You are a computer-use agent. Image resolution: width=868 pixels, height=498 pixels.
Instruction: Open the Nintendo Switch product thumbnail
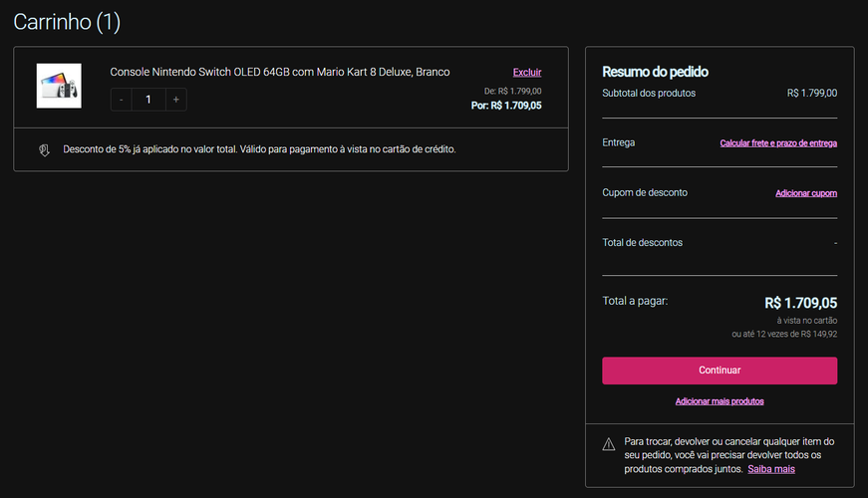click(x=59, y=86)
